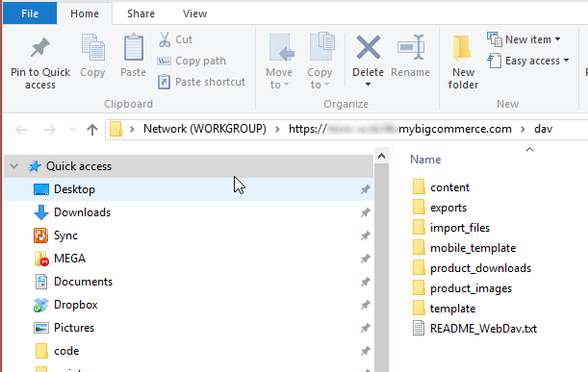Expand the Delete dropdown arrow

[368, 85]
